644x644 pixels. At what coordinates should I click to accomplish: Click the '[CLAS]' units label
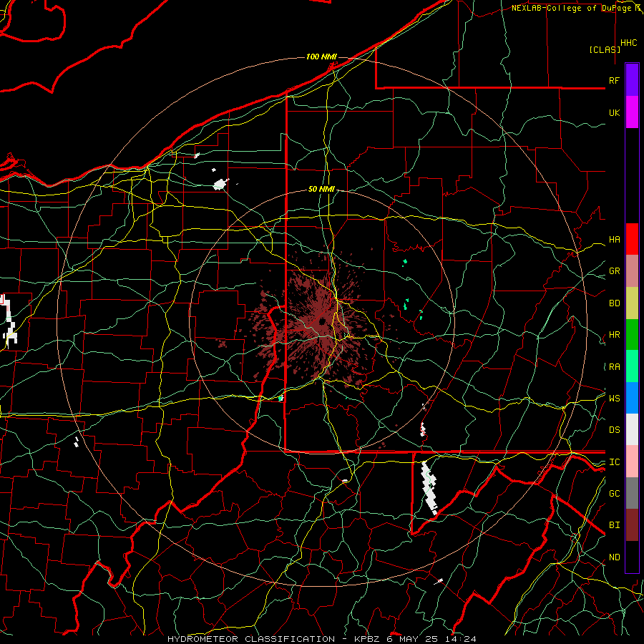(605, 50)
